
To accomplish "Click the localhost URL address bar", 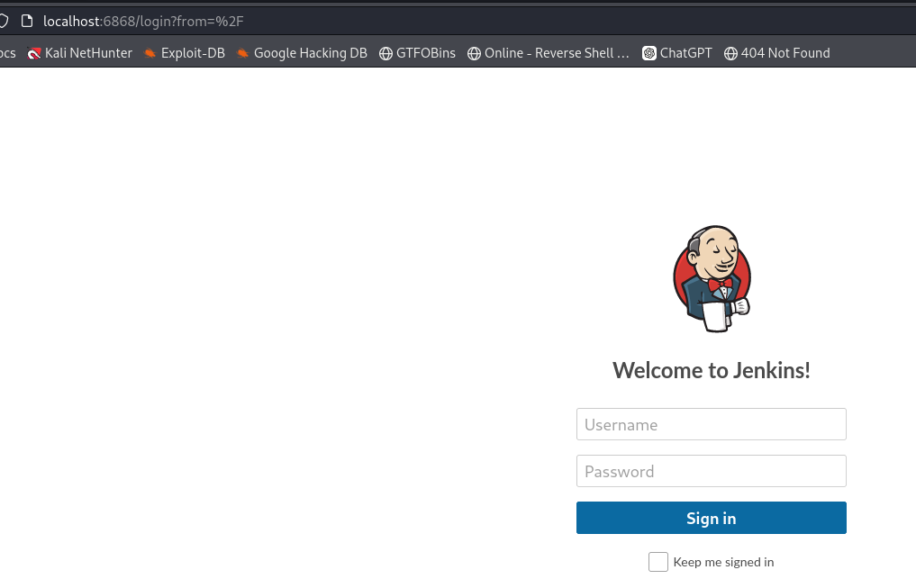I will (x=143, y=21).
